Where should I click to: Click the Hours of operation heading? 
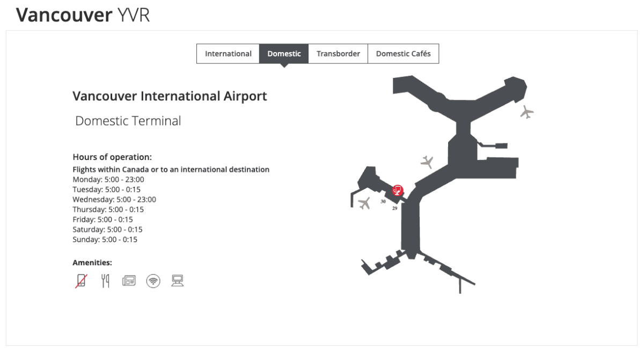[x=112, y=157]
